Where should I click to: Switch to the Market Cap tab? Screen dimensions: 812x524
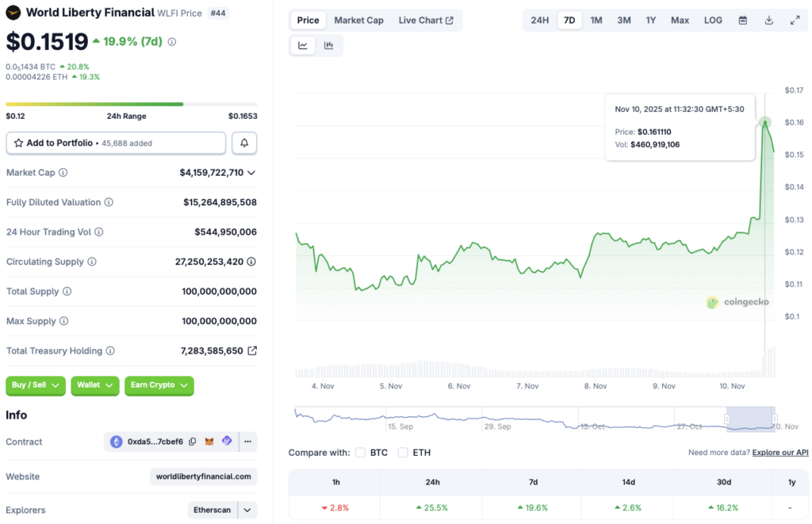(x=358, y=21)
